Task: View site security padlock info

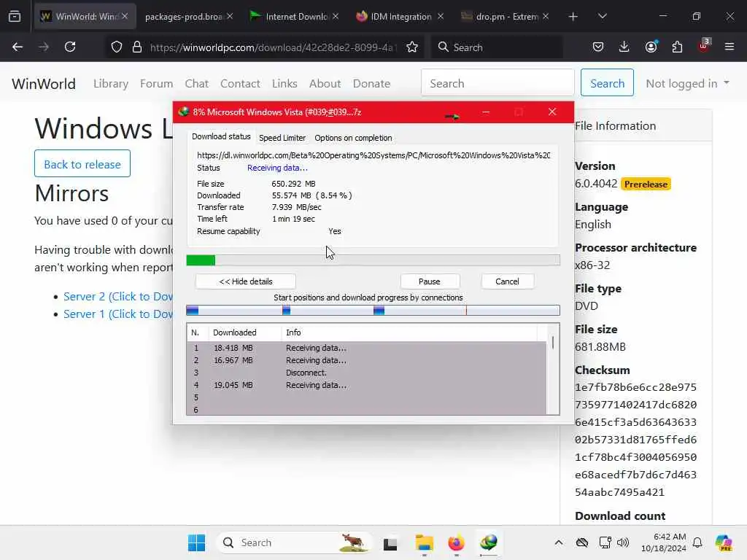Action: coord(137,47)
